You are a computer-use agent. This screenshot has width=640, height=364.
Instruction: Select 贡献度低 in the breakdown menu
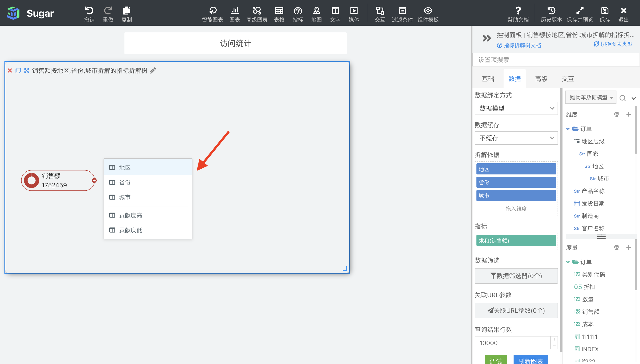pyautogui.click(x=148, y=230)
